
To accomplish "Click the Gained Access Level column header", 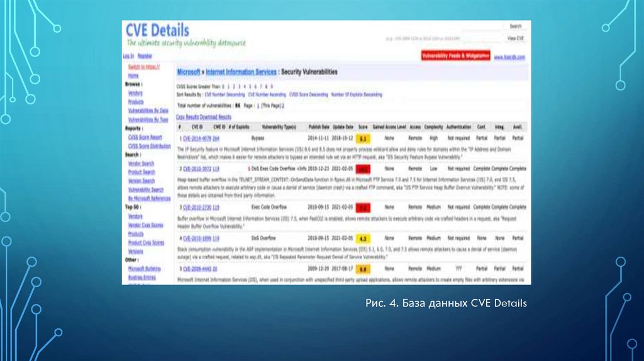I will [x=389, y=127].
